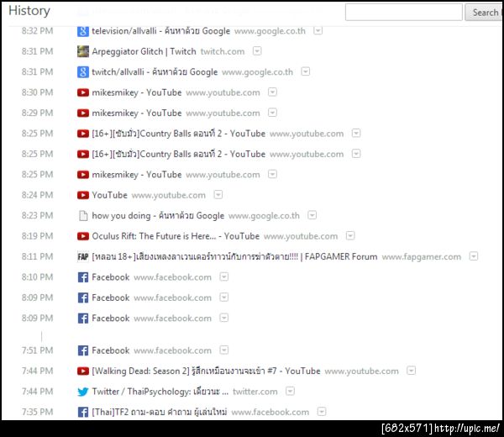Image resolution: width=504 pixels, height=437 pixels.
Task: Click Facebook icon beside [Thai]TF2 entry
Action: point(83,412)
